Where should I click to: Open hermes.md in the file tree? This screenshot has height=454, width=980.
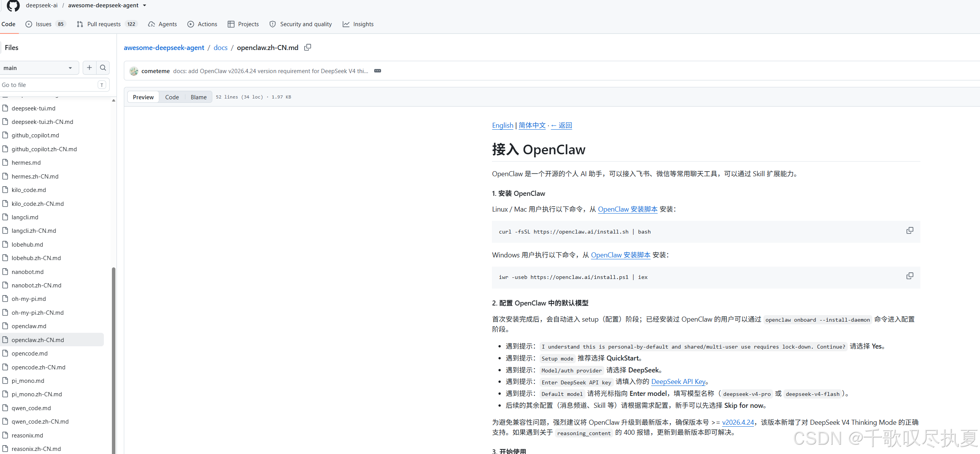[x=26, y=162]
